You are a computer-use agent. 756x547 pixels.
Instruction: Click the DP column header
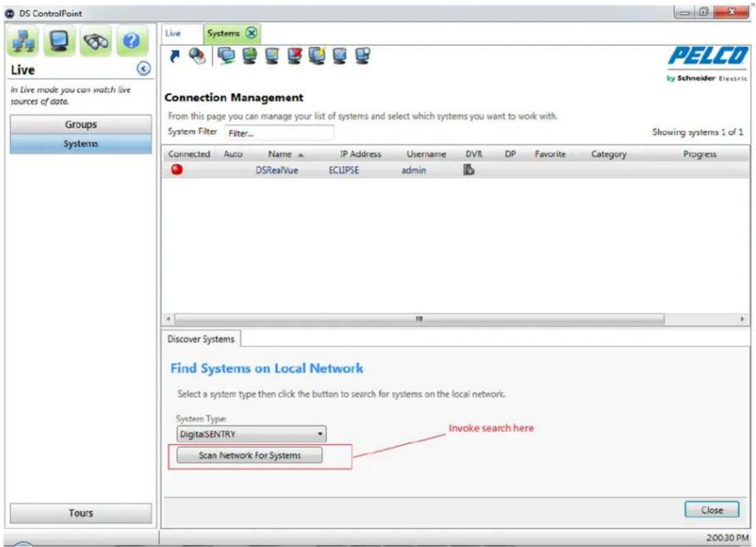pyautogui.click(x=510, y=154)
